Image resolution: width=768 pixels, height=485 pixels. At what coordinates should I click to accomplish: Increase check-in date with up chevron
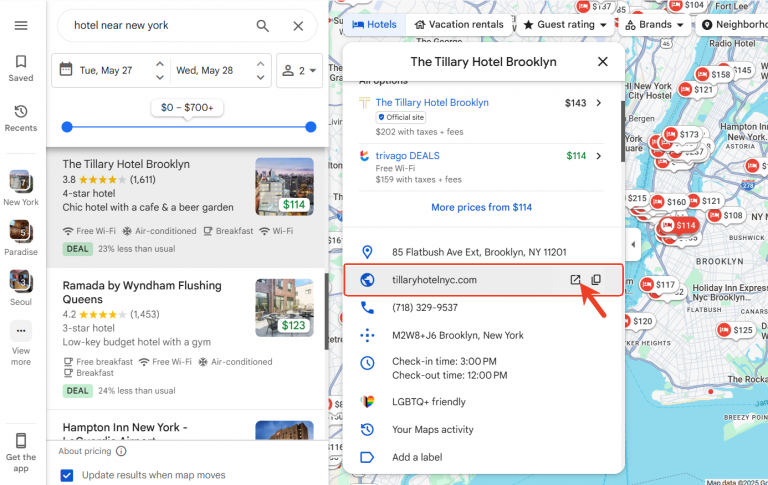point(160,64)
